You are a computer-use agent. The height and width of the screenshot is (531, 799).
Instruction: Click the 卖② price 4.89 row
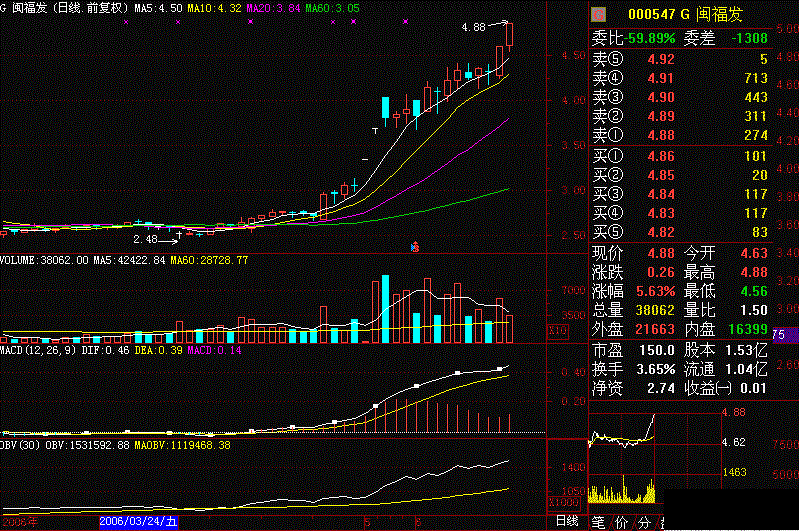point(680,116)
